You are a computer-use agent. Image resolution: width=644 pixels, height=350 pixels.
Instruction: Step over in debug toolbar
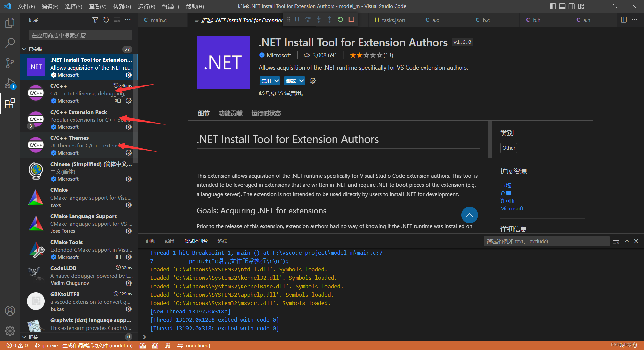pyautogui.click(x=308, y=20)
